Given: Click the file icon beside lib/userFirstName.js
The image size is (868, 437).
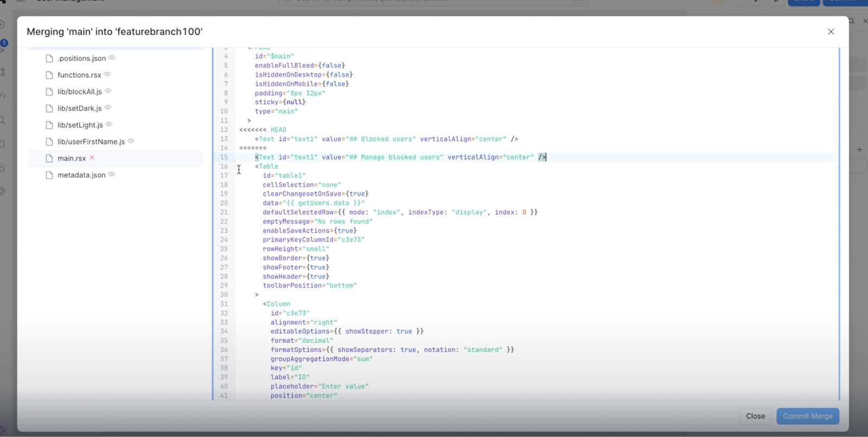Looking at the screenshot, I should pos(49,142).
